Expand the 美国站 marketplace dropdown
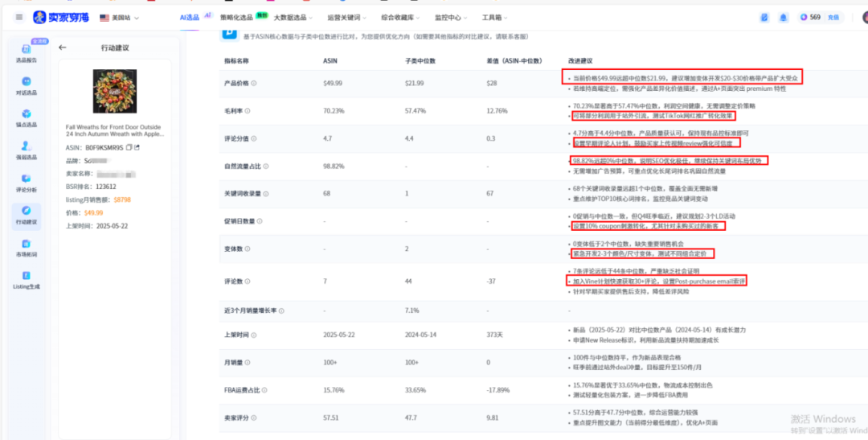868x440 pixels. coord(119,17)
